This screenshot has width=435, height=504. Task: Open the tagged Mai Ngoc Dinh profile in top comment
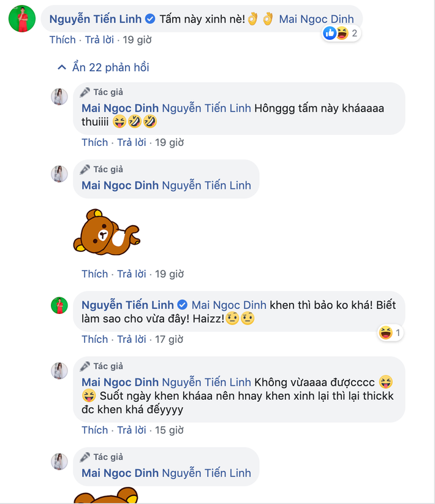(316, 19)
